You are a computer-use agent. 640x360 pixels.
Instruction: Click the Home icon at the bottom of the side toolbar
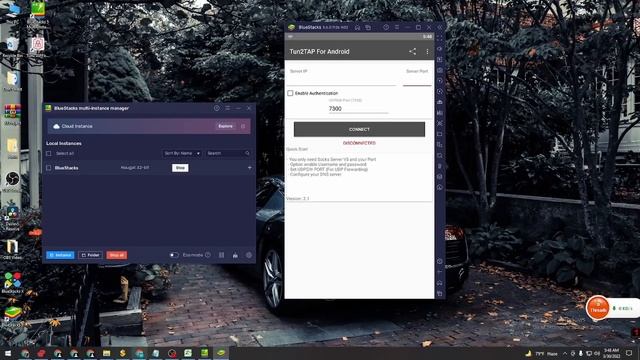[x=440, y=282]
